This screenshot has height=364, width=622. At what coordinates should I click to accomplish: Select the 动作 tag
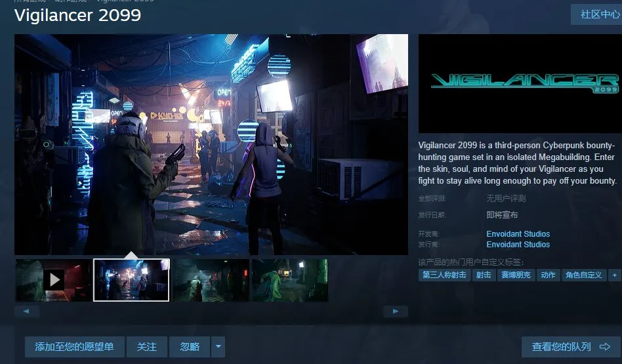point(548,275)
